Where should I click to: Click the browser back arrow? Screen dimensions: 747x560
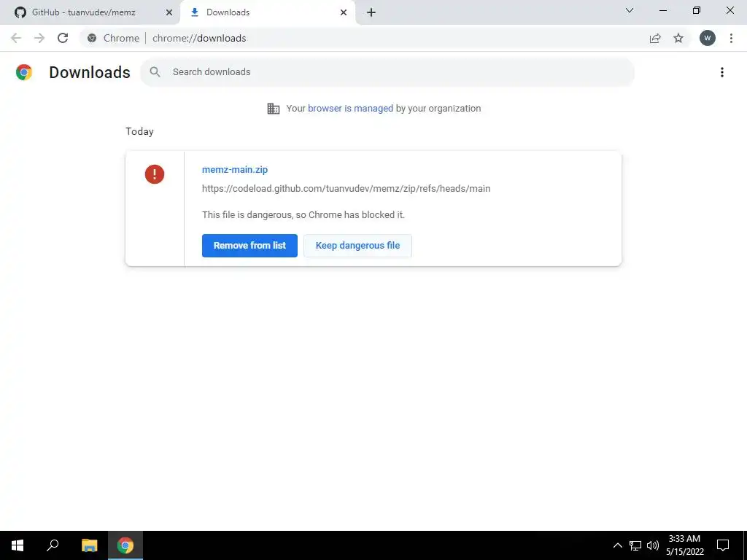point(16,38)
